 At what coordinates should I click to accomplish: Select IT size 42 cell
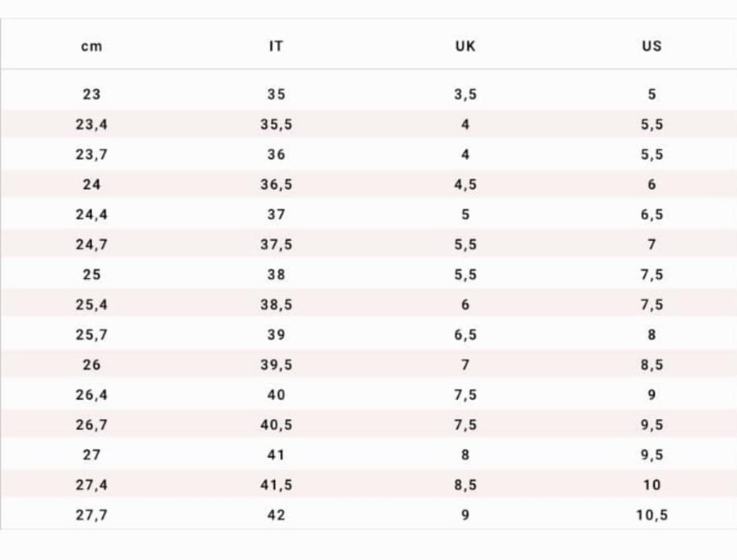(x=277, y=516)
